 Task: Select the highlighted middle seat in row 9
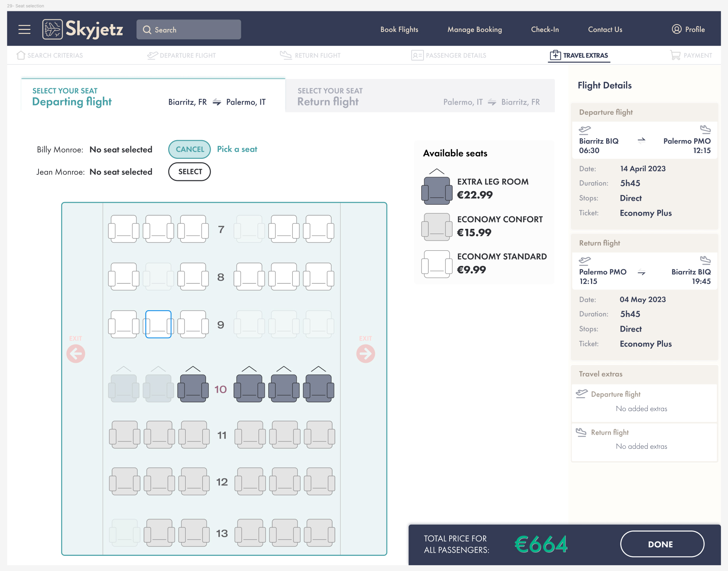(158, 324)
